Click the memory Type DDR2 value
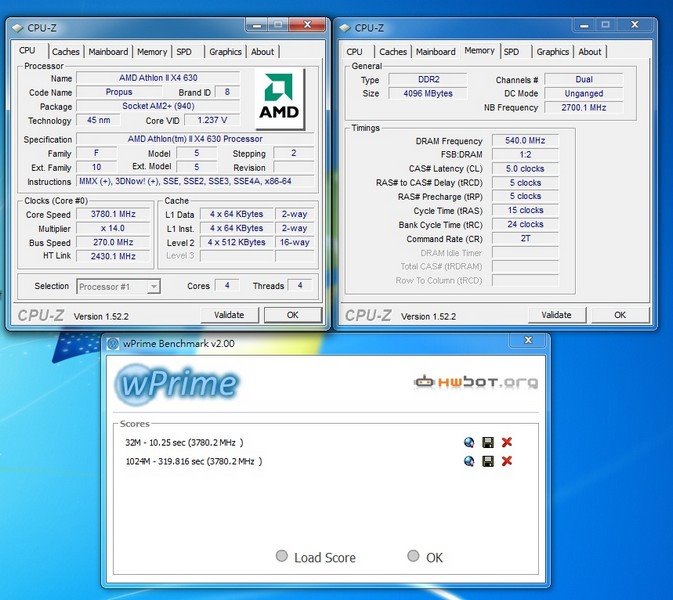 [427, 79]
